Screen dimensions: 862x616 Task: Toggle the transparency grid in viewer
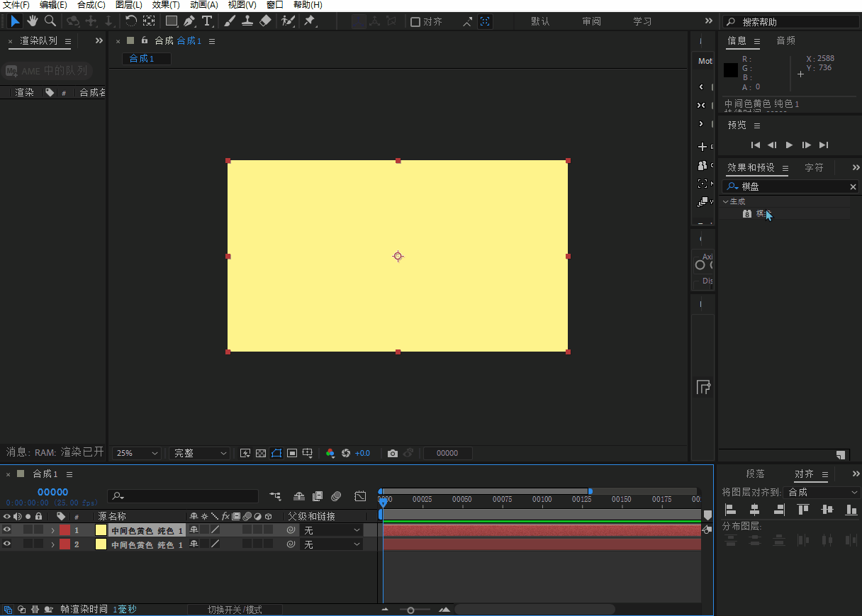[261, 453]
